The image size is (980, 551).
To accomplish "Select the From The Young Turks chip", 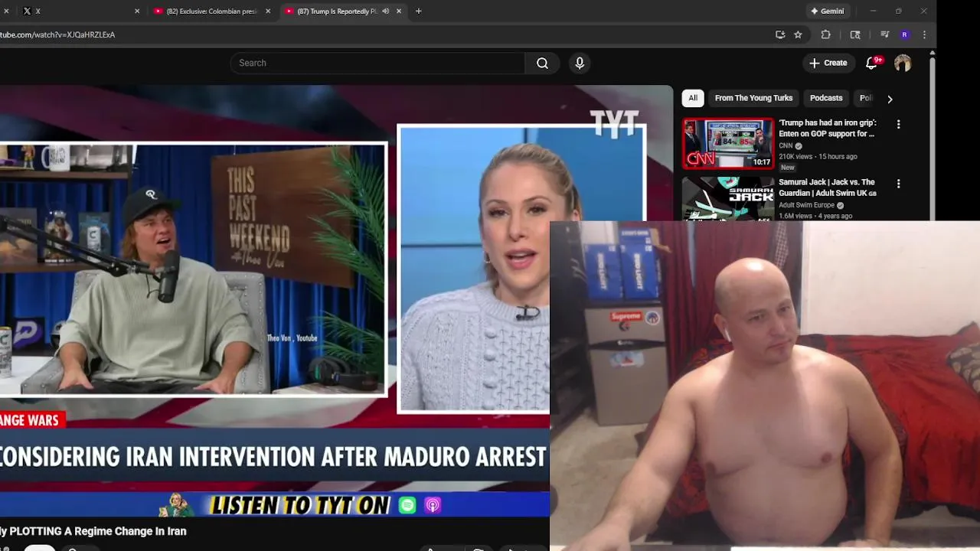I will coord(753,98).
